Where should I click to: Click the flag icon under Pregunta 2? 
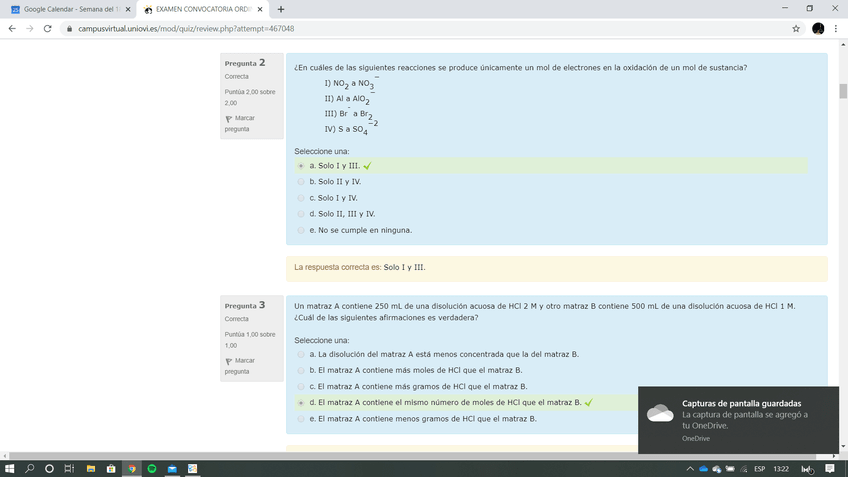click(228, 118)
